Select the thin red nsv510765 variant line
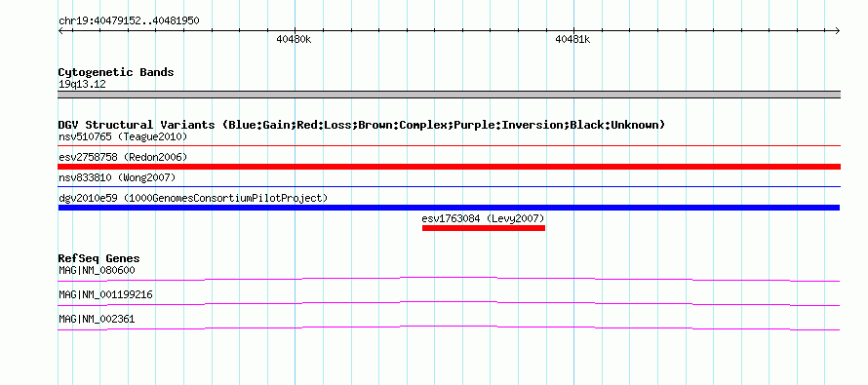Image resolution: width=868 pixels, height=385 pixels. (449, 146)
